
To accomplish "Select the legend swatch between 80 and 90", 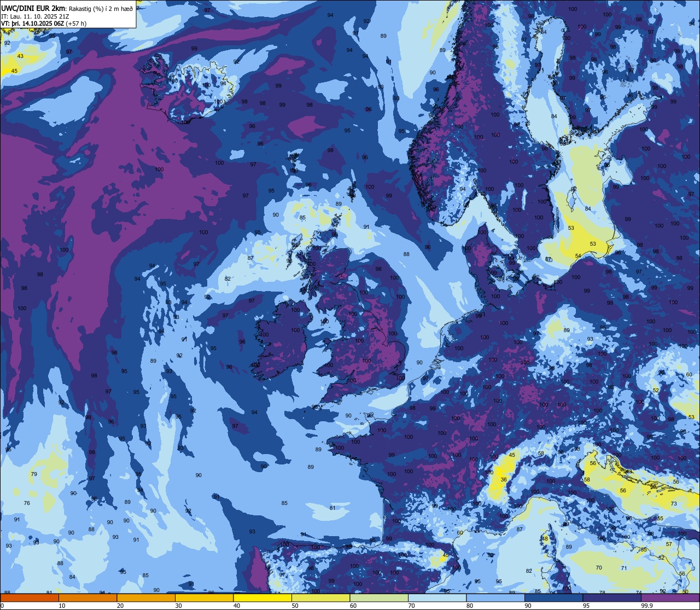I will pyautogui.click(x=495, y=597).
